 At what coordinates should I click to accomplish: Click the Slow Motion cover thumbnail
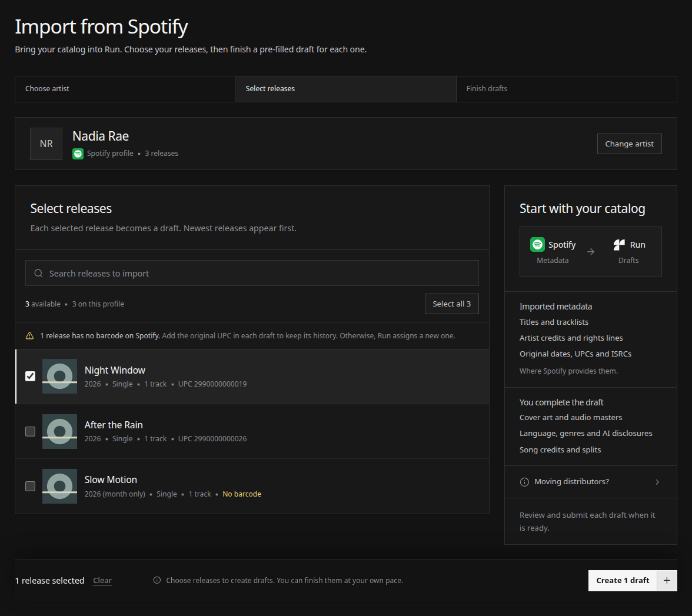[x=59, y=486]
